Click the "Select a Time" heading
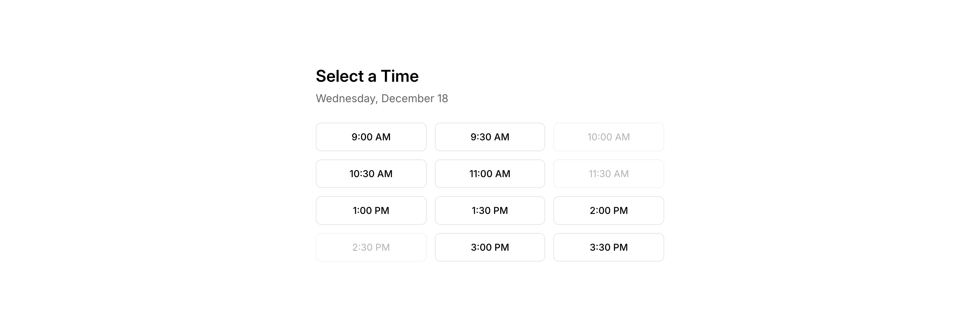Viewport: 980px width, 327px height. click(367, 76)
